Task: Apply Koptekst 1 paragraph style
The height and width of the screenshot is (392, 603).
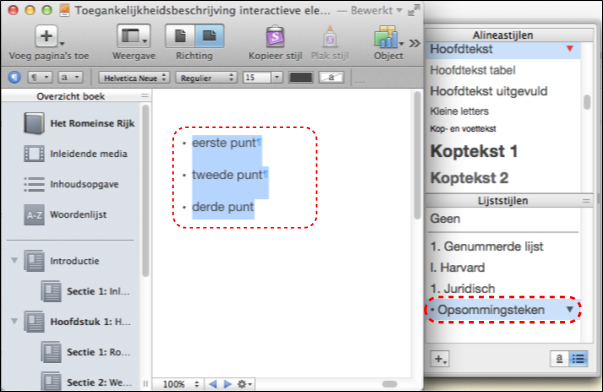Action: pos(474,151)
